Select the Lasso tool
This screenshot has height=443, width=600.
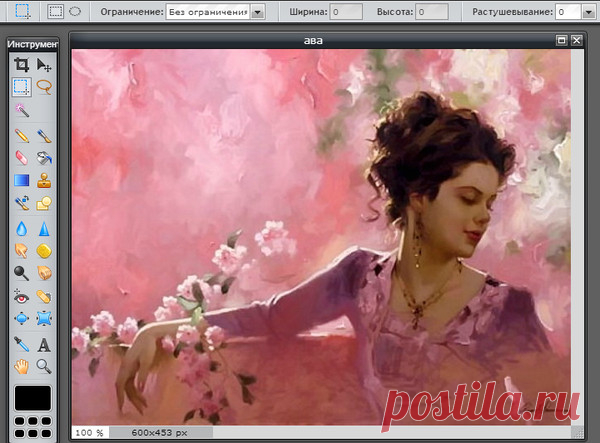coord(44,87)
